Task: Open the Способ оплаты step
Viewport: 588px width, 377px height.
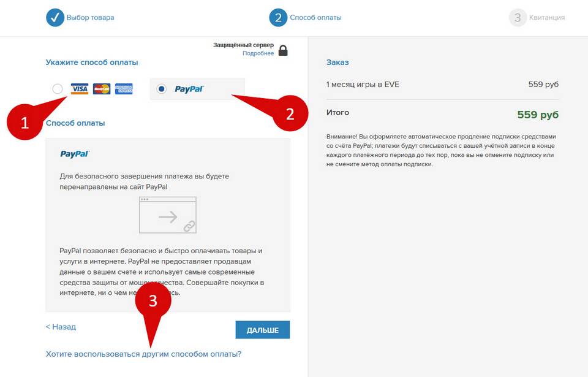Action: click(316, 18)
